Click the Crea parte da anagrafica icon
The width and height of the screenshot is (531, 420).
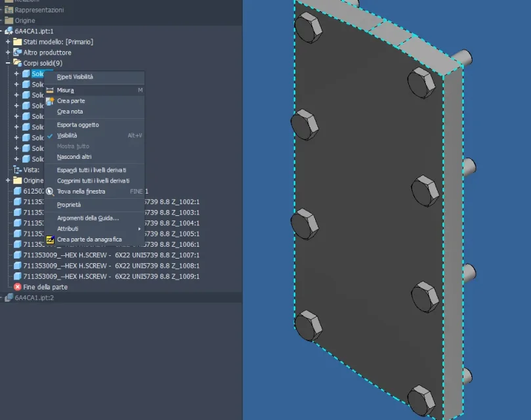click(x=50, y=240)
